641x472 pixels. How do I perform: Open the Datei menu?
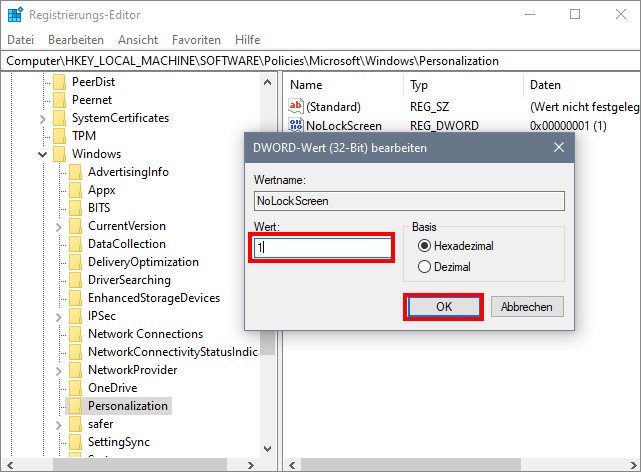point(20,40)
